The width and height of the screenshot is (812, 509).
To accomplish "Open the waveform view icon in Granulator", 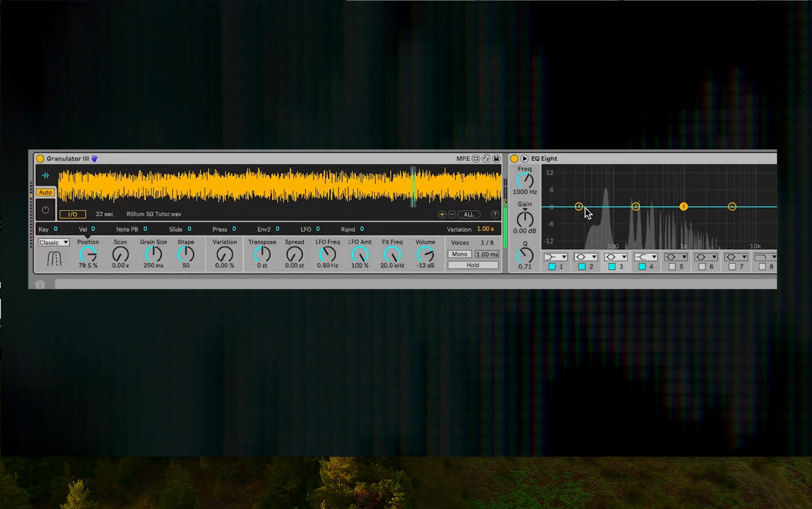I will [x=45, y=175].
